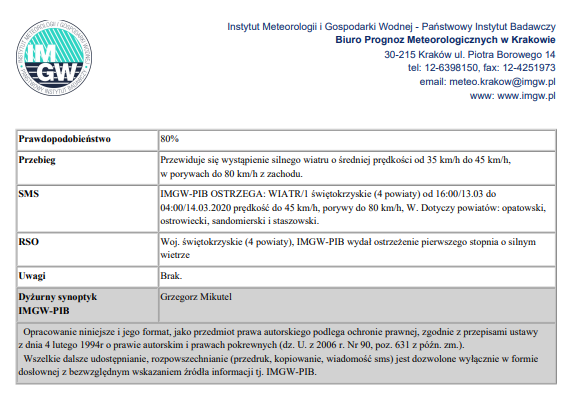Click the text 'Woj. świętokrzyskie (4 powiaty)' in RSO row
Screen dimensions: 577x418
click(226, 242)
